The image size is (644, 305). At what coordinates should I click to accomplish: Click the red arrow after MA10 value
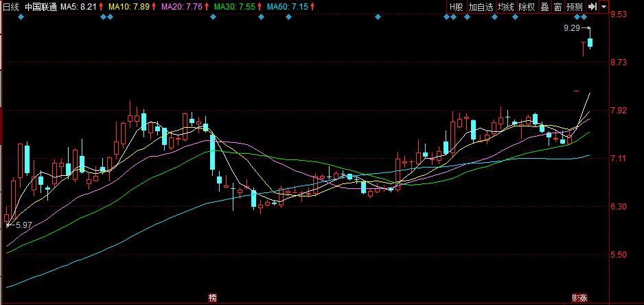click(x=153, y=7)
